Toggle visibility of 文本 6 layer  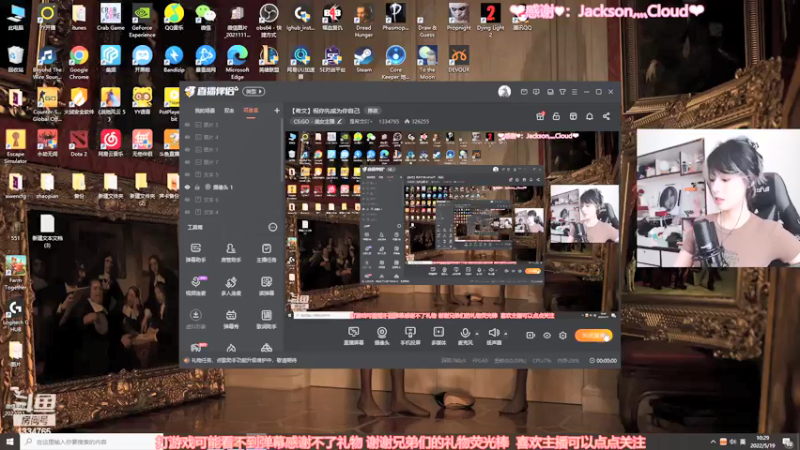tap(187, 199)
